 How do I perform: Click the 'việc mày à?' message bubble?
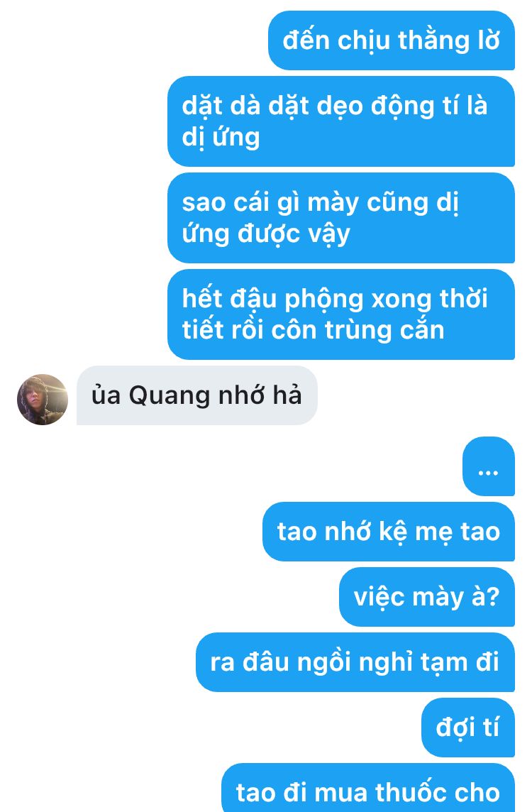(x=427, y=596)
